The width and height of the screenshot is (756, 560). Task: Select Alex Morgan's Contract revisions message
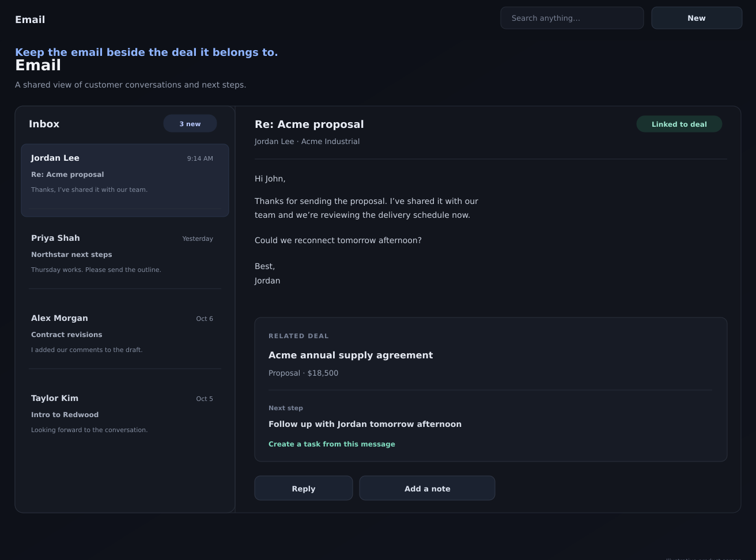click(x=125, y=334)
